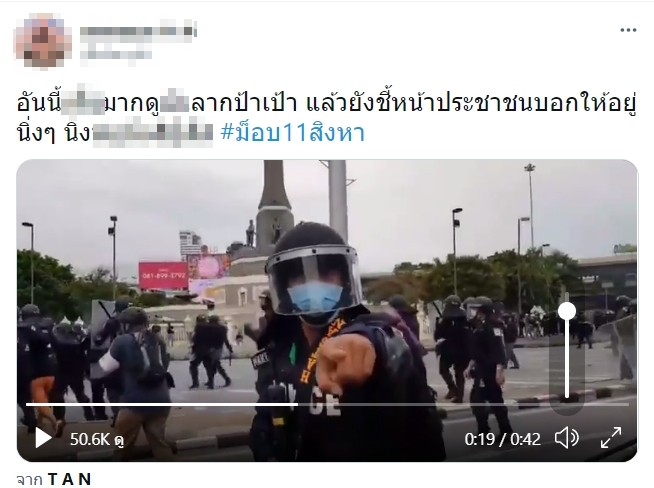
Task: Open the tweet's three-dot more options menu
Action: (628, 30)
